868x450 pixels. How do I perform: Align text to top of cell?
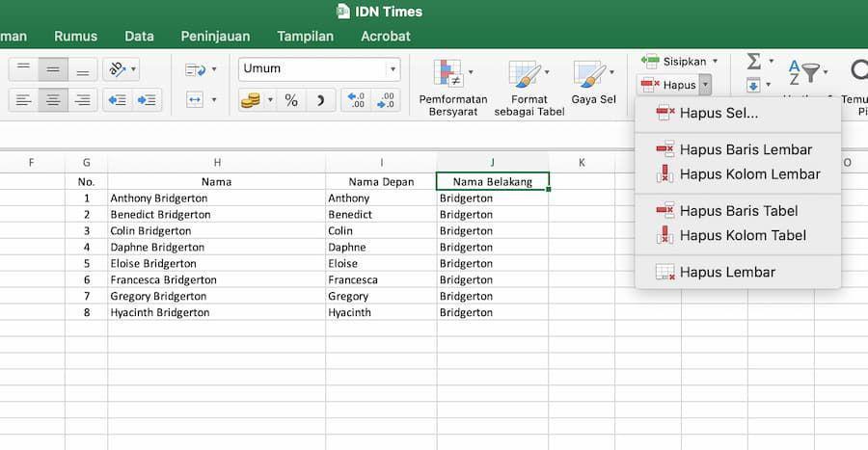point(23,69)
